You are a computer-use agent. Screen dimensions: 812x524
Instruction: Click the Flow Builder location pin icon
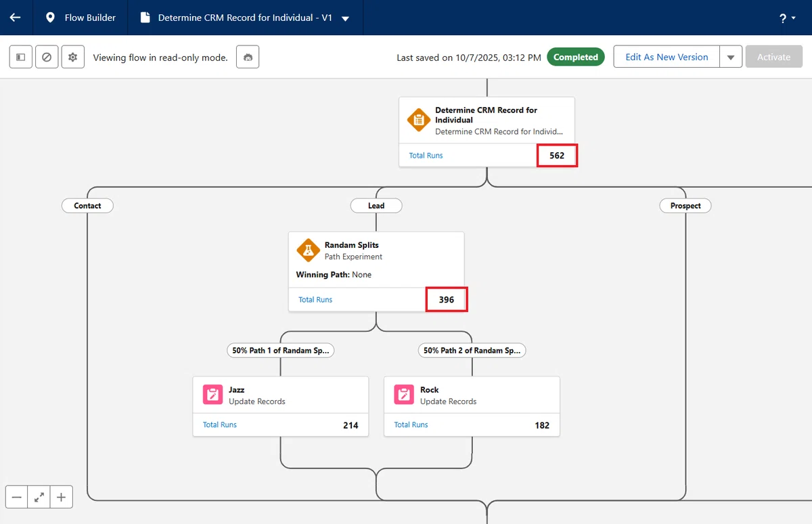(50, 18)
